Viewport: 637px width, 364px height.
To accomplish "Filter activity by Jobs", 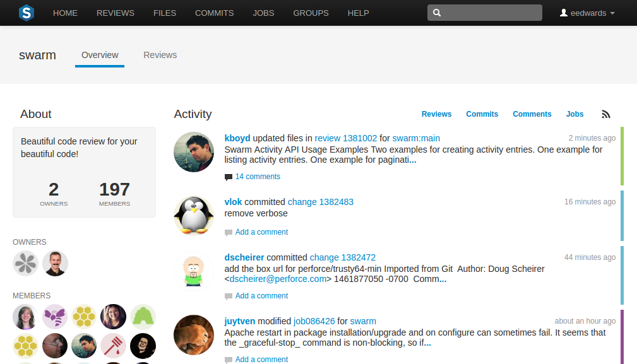I will [x=574, y=114].
